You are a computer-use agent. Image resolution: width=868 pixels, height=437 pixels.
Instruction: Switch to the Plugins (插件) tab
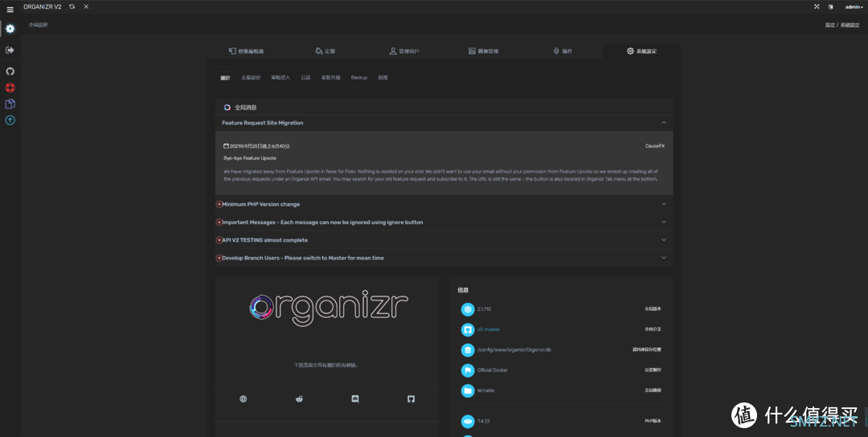coord(563,51)
